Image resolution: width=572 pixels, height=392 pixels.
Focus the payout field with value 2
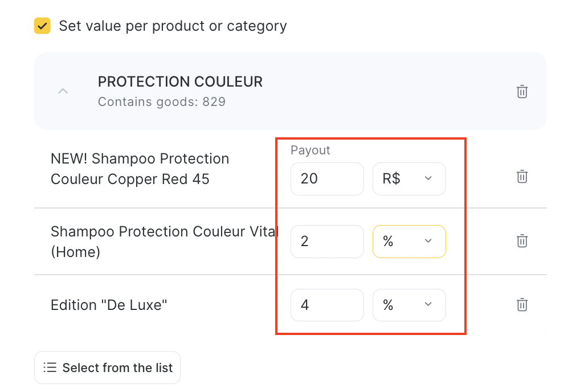tap(327, 242)
